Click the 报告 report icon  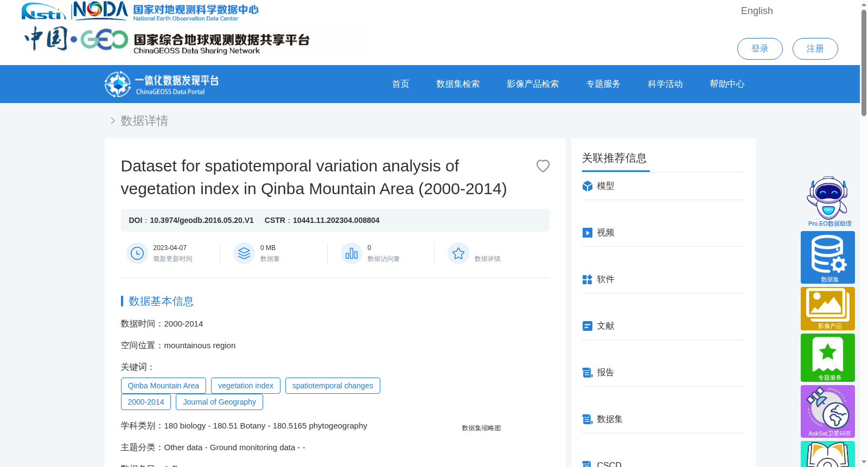pyautogui.click(x=587, y=373)
